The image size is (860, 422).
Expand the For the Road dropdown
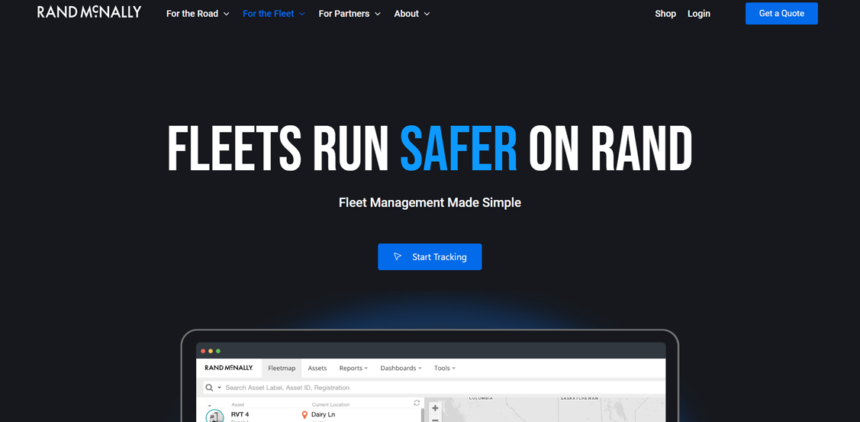[x=198, y=14]
